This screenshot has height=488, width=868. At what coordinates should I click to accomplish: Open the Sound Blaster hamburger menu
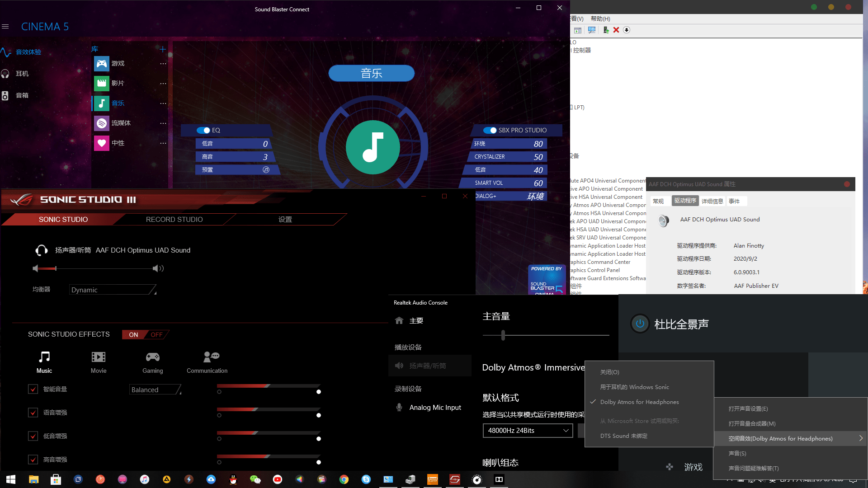[x=5, y=27]
